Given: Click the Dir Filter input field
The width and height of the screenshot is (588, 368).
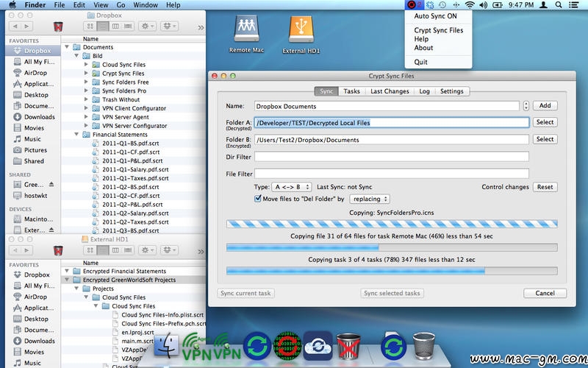Looking at the screenshot, I should pyautogui.click(x=392, y=157).
